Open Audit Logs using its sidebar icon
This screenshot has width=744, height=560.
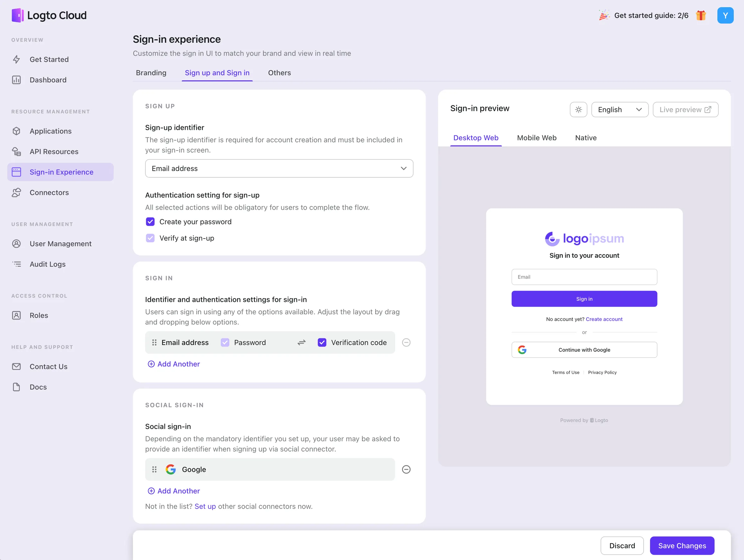coord(17,264)
